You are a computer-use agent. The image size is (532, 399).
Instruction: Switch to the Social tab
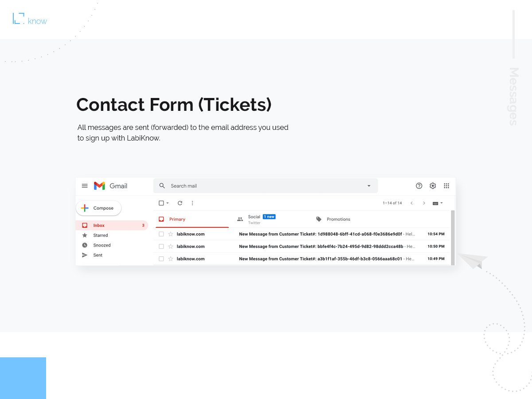pos(254,219)
